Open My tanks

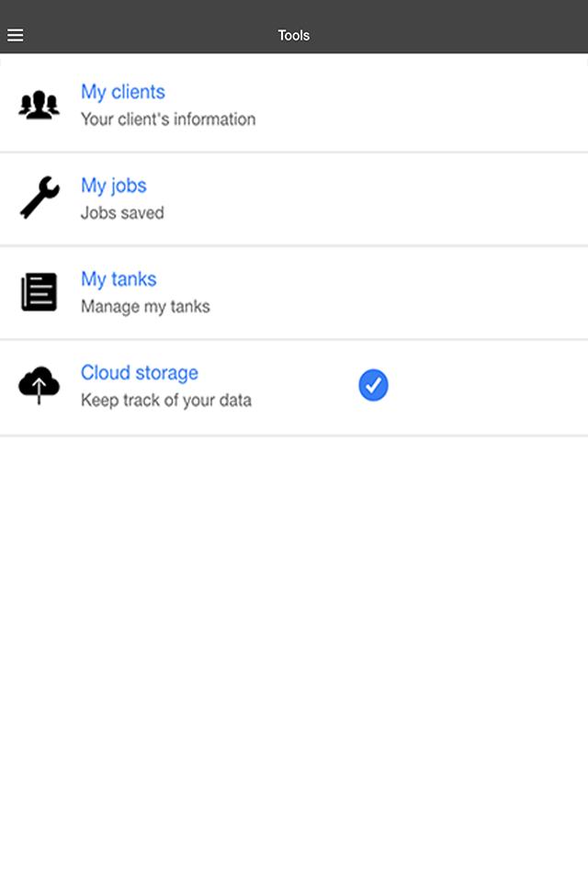119,279
